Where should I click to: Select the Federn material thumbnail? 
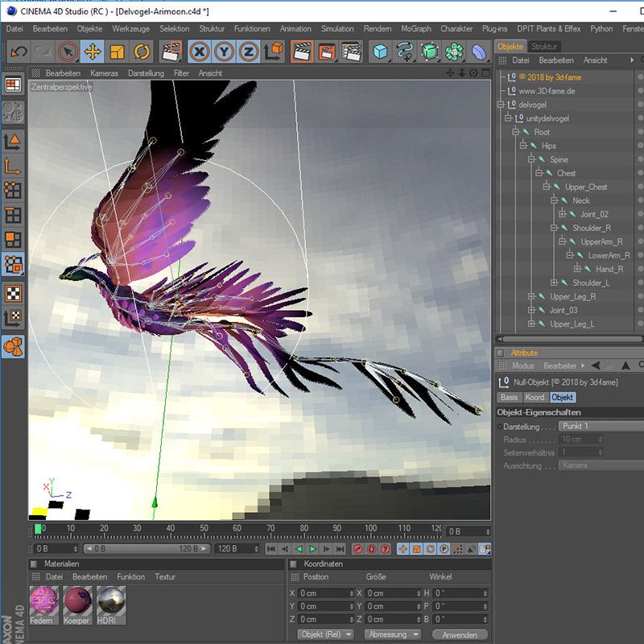tap(44, 605)
